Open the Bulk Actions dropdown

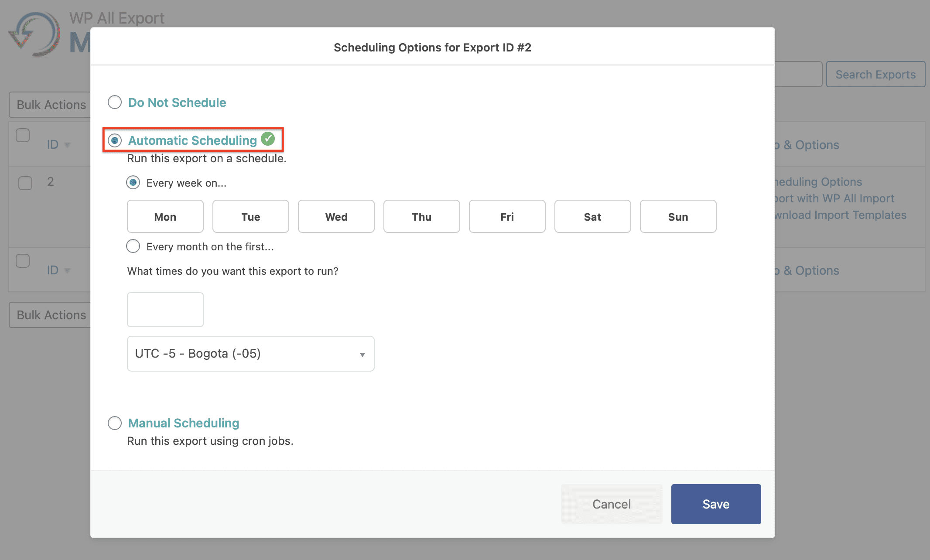(x=51, y=104)
